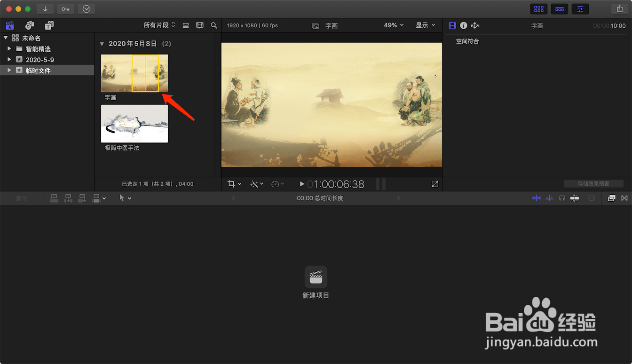Open the retime speedometer menu

[278, 184]
